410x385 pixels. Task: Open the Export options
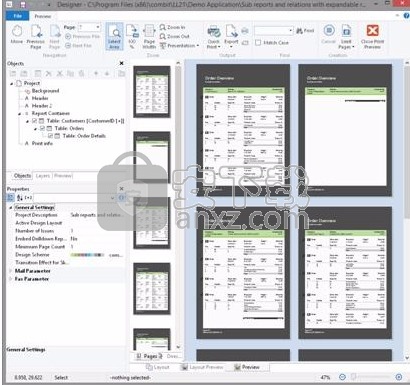pos(231,36)
